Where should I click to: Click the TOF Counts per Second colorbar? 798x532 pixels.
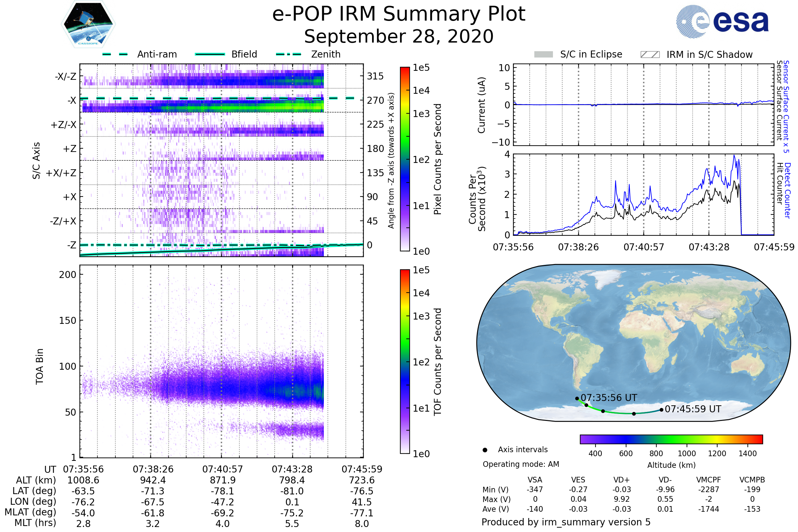pyautogui.click(x=405, y=362)
